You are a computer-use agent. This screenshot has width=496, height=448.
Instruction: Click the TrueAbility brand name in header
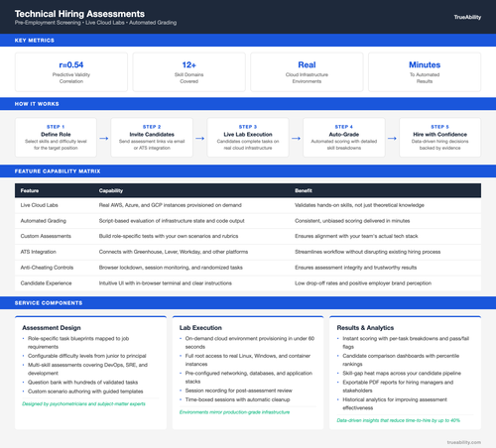click(x=467, y=17)
